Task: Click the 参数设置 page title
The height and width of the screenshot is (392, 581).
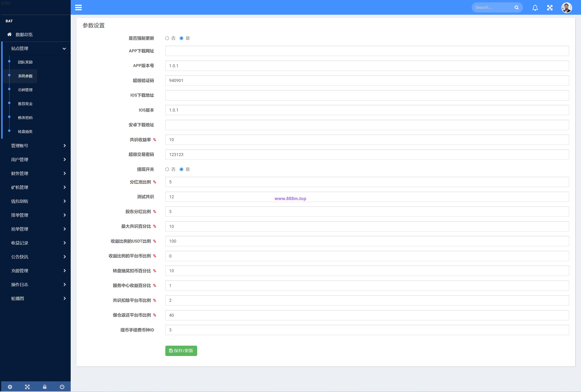Action: 93,25
